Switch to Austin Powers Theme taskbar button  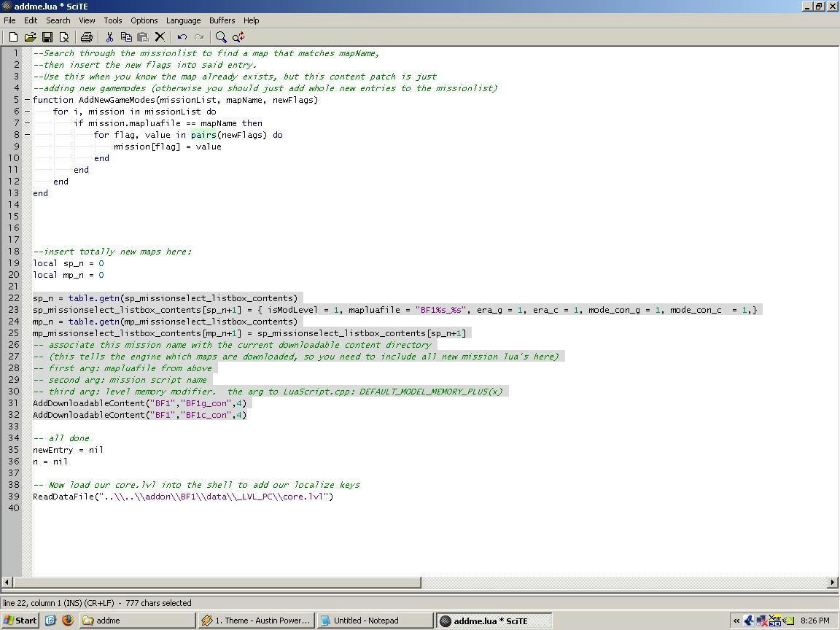pos(256,621)
